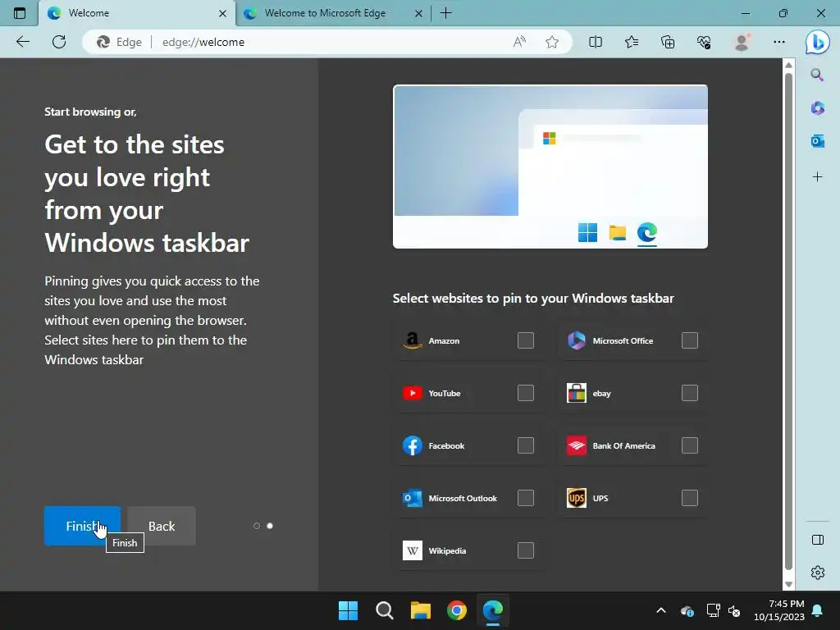The height and width of the screenshot is (630, 840).
Task: Check the YouTube pin checkbox
Action: point(526,393)
